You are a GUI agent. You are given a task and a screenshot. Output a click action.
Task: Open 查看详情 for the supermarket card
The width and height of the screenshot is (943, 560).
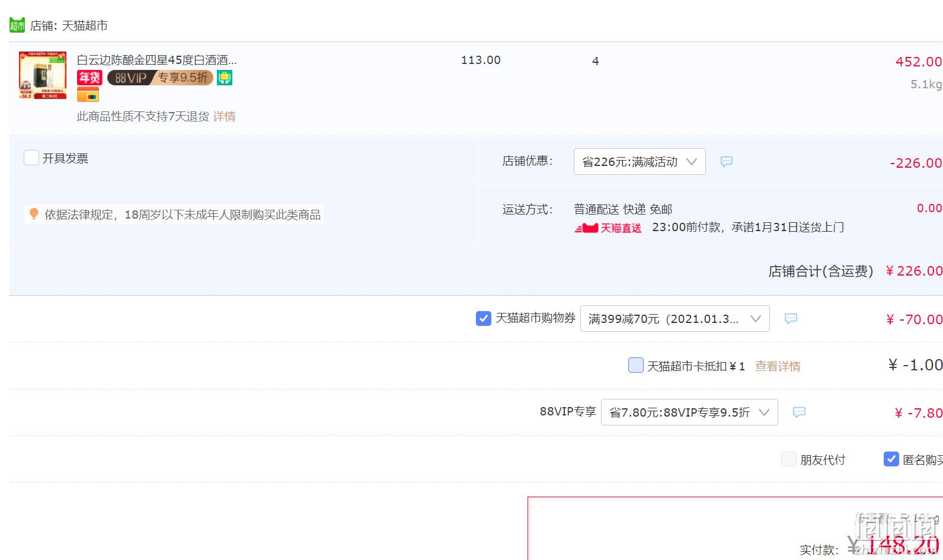pyautogui.click(x=778, y=366)
